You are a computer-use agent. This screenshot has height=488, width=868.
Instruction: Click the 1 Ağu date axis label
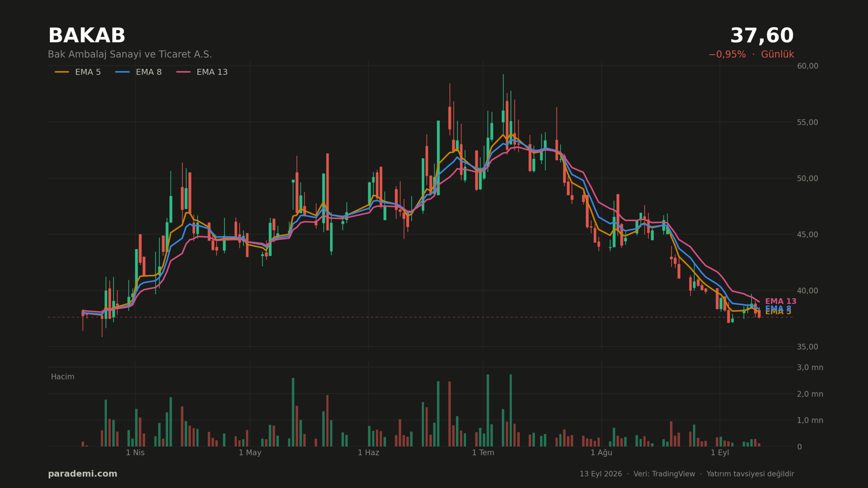(x=601, y=453)
